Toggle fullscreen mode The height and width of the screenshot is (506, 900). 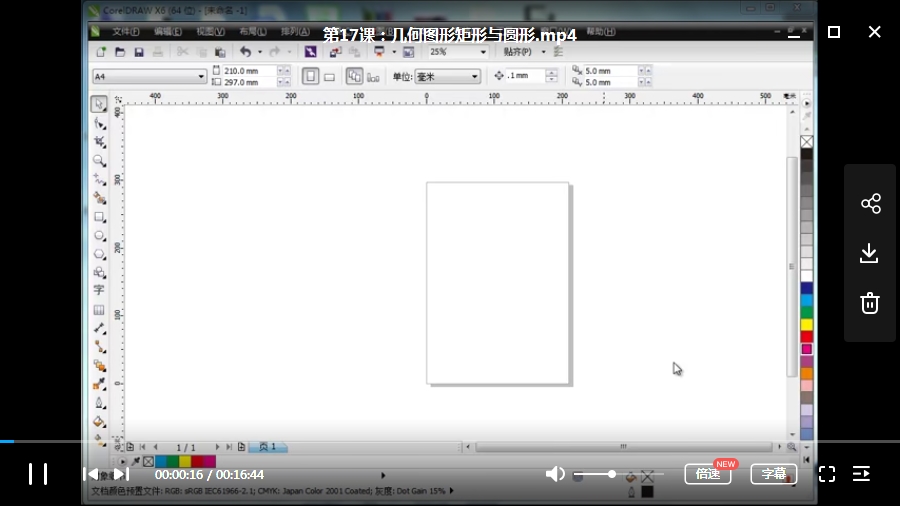click(x=827, y=474)
